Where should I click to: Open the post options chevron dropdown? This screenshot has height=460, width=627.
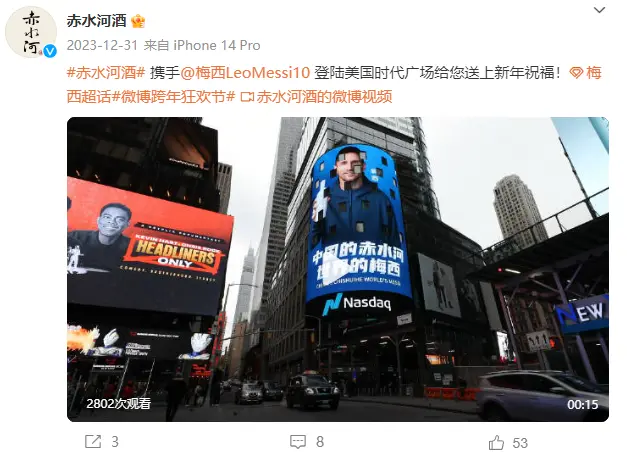pyautogui.click(x=599, y=10)
